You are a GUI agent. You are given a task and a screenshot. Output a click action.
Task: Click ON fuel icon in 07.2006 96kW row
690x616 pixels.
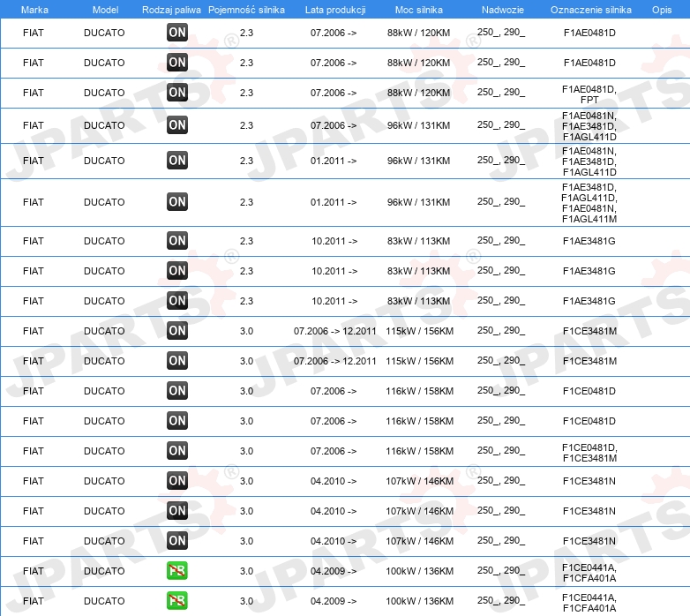pyautogui.click(x=177, y=125)
